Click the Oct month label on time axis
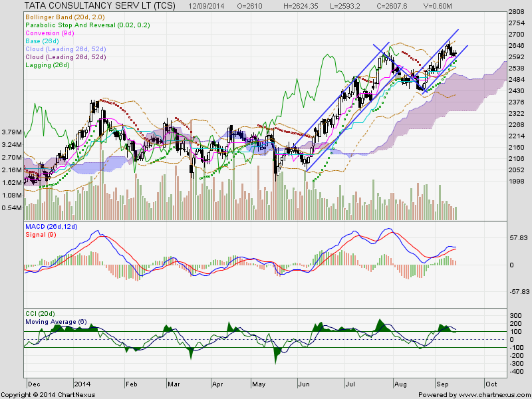The image size is (532, 399). (x=491, y=384)
